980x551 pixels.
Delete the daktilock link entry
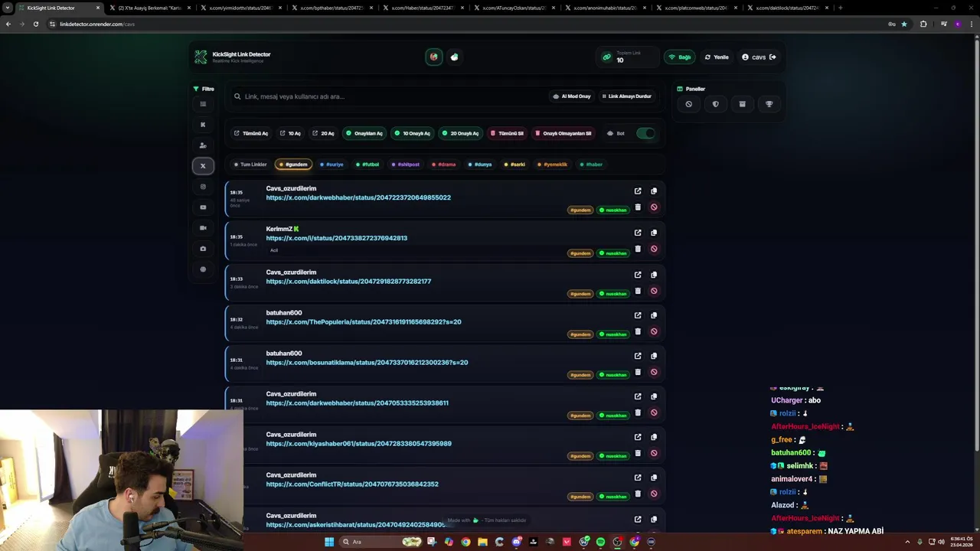point(638,291)
